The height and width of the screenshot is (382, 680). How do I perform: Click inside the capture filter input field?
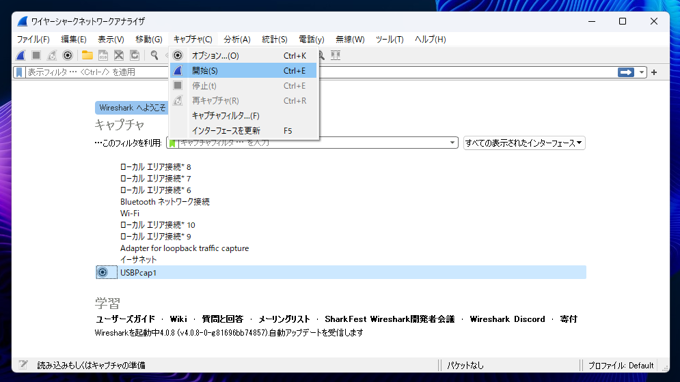tap(312, 143)
